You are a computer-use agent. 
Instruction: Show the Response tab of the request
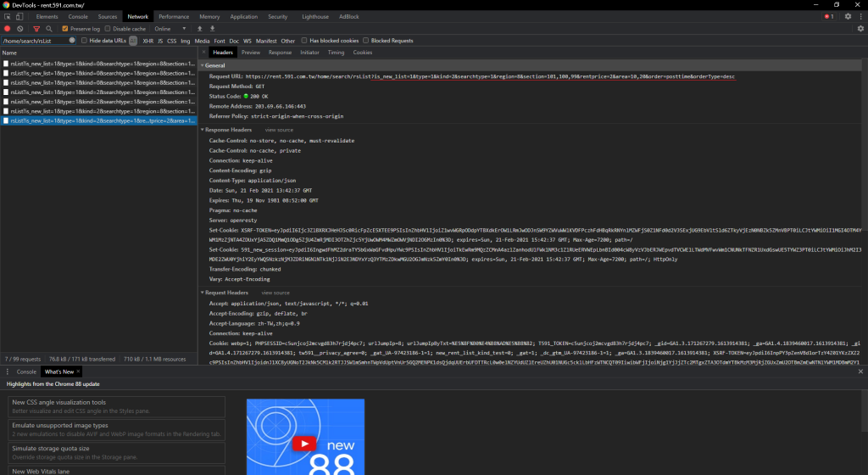tap(280, 53)
